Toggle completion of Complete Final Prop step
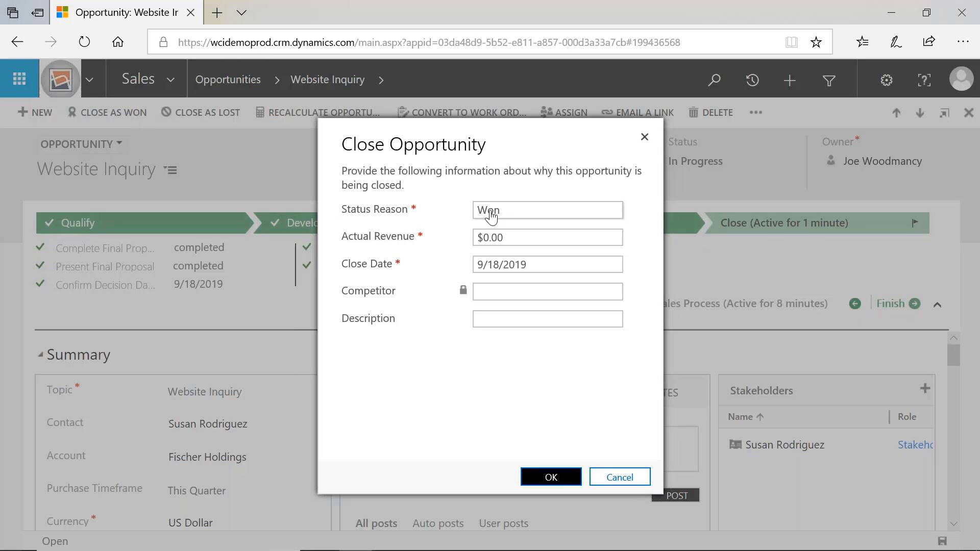Screen dimensions: 980x551 (40, 247)
